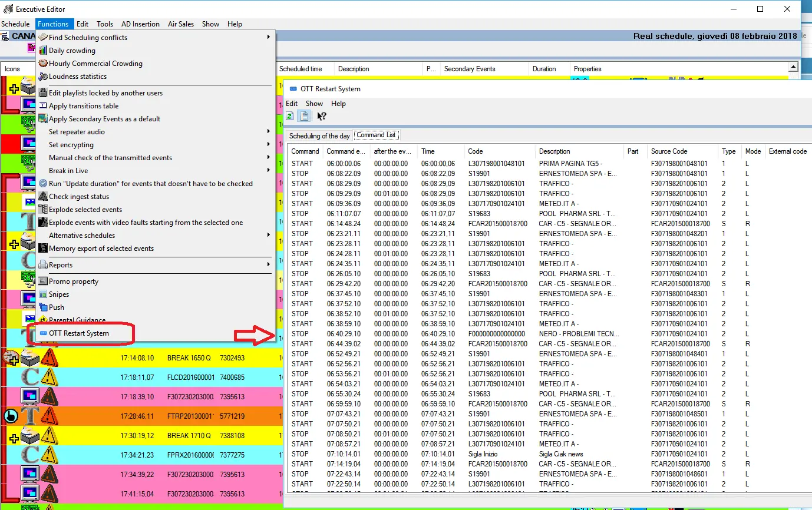Select OTT Restart System menu entry
Screen dimensions: 812x510
pyautogui.click(x=79, y=333)
